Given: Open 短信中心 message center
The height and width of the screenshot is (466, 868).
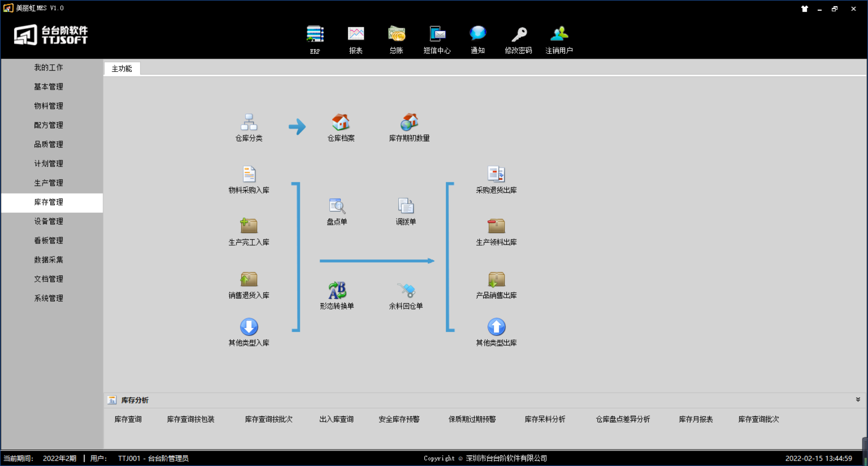Looking at the screenshot, I should [437, 35].
